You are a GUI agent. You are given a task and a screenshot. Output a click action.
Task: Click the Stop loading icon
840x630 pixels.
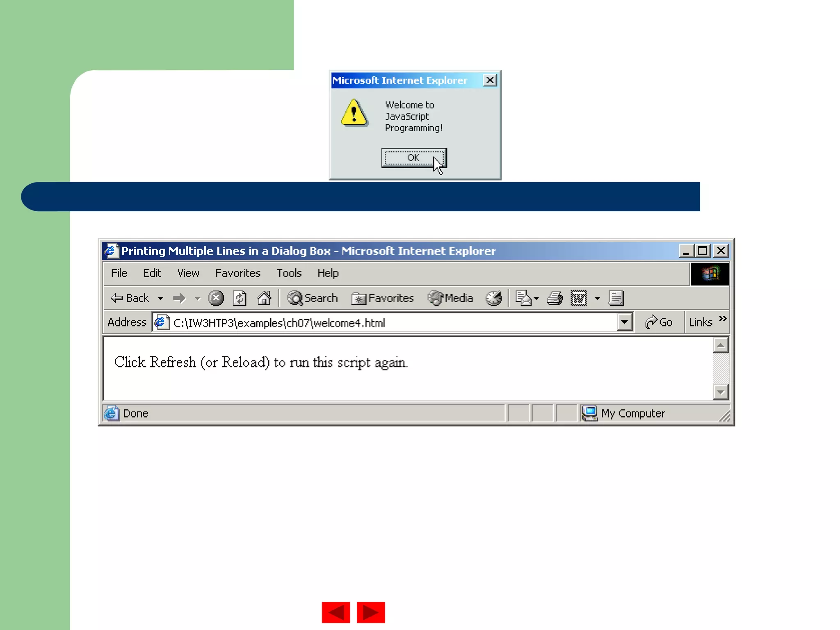pyautogui.click(x=216, y=298)
